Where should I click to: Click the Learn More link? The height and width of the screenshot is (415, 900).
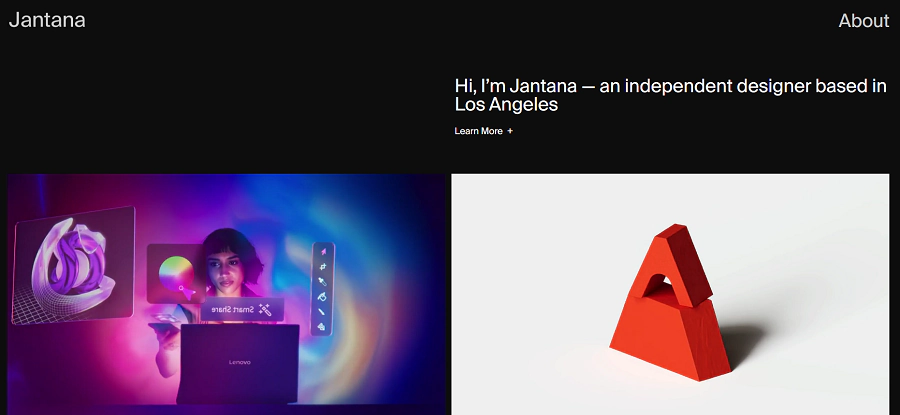tap(483, 131)
